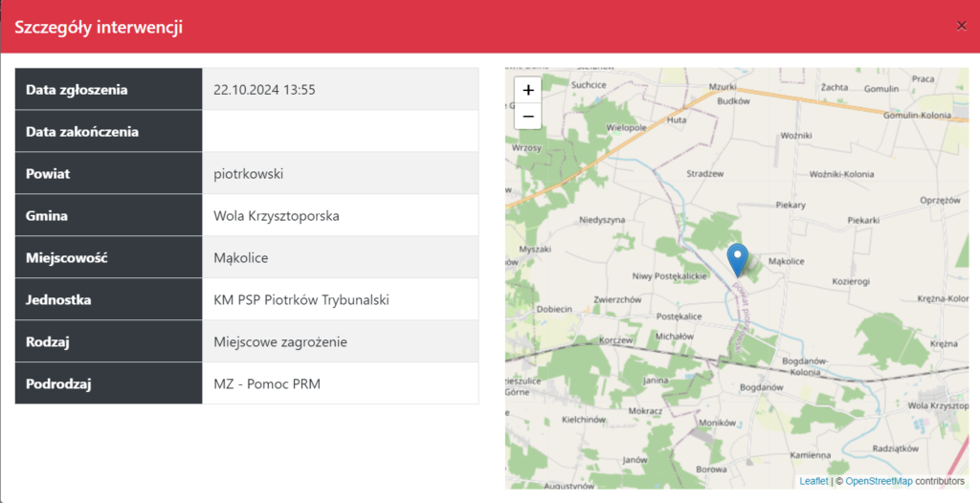This screenshot has width=980, height=503.
Task: Click the MZ - Pomoc PRM value
Action: coord(267,383)
